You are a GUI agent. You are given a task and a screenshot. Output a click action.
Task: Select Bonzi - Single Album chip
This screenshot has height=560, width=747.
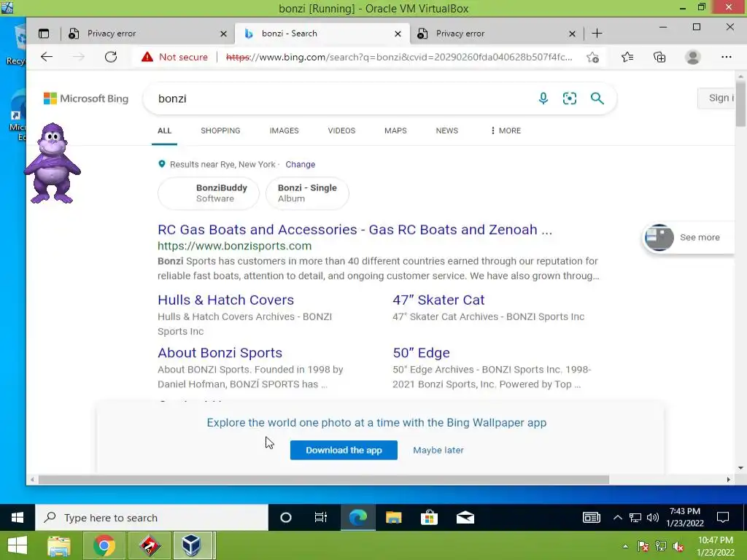point(307,192)
